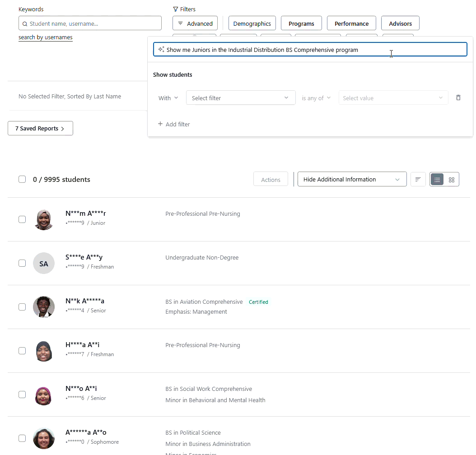Click 'BS in Political Science' text
Screen dimensions: 476x455
pyautogui.click(x=193, y=432)
